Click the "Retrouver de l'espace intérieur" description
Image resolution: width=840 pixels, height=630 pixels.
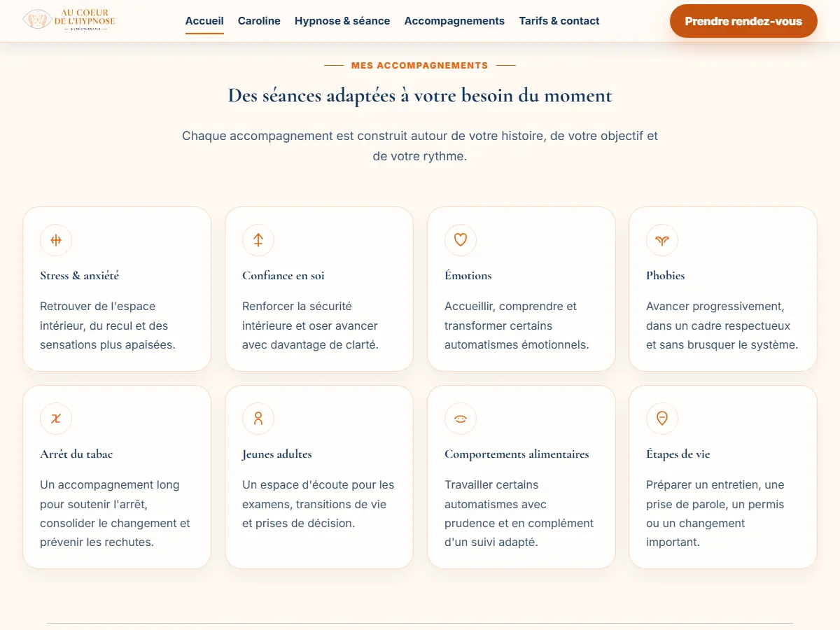108,325
